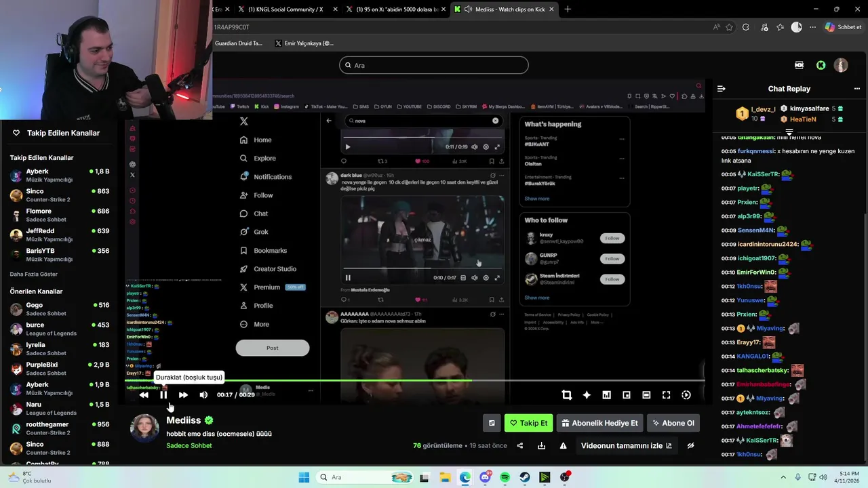
Task: Expand Daha Fazla Göster in followed channels
Action: click(34, 274)
